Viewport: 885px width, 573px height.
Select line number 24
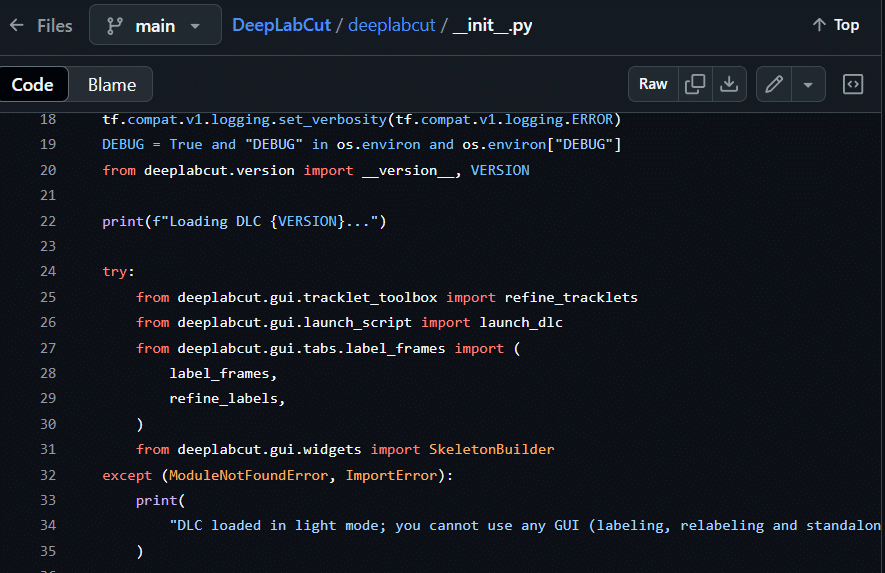[x=48, y=272]
